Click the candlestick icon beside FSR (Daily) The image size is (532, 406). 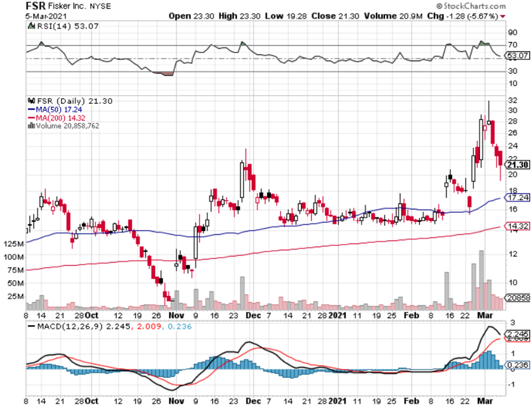[x=31, y=101]
